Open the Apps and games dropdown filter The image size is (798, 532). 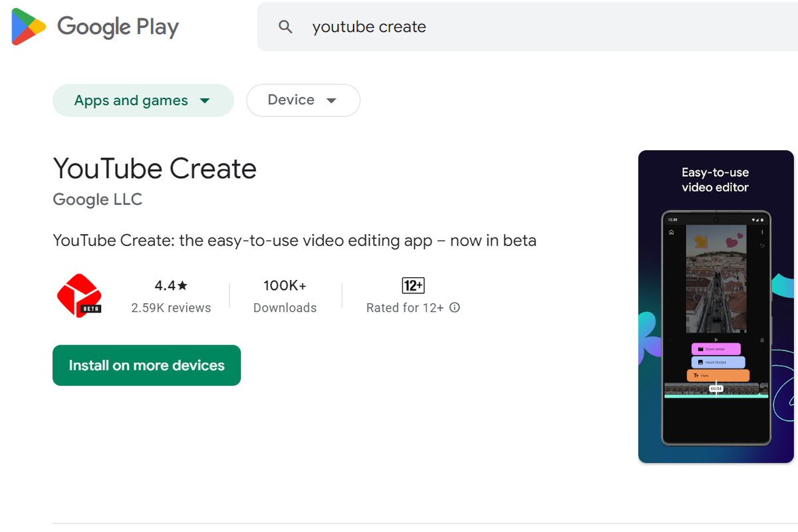tap(143, 100)
